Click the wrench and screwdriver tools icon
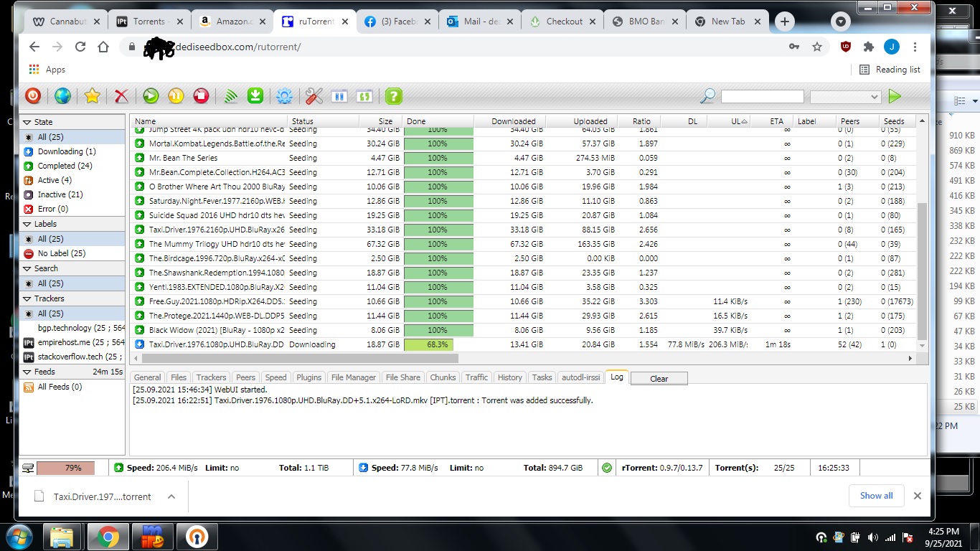Screen dimensions: 980x551 (x=314, y=96)
